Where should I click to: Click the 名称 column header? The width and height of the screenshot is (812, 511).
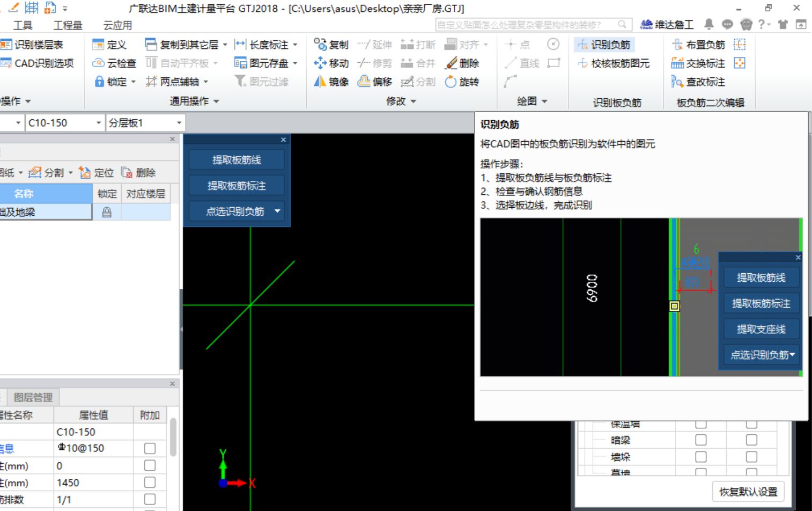coord(46,194)
